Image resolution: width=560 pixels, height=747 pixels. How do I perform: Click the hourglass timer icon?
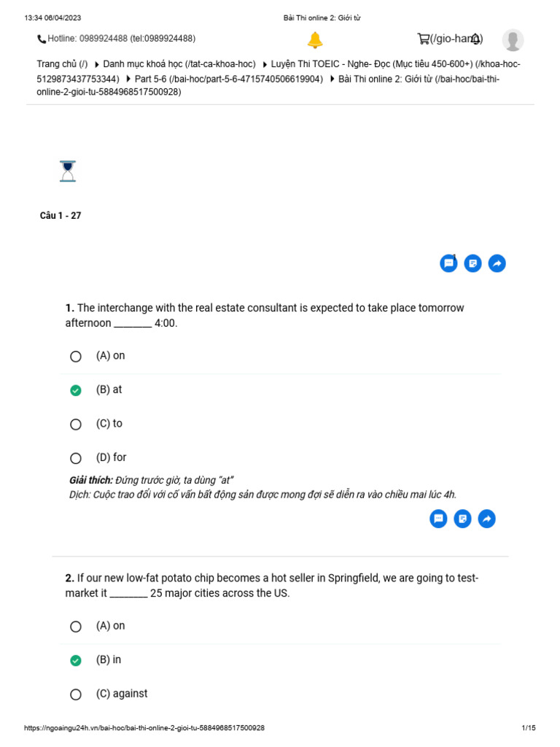(x=68, y=171)
